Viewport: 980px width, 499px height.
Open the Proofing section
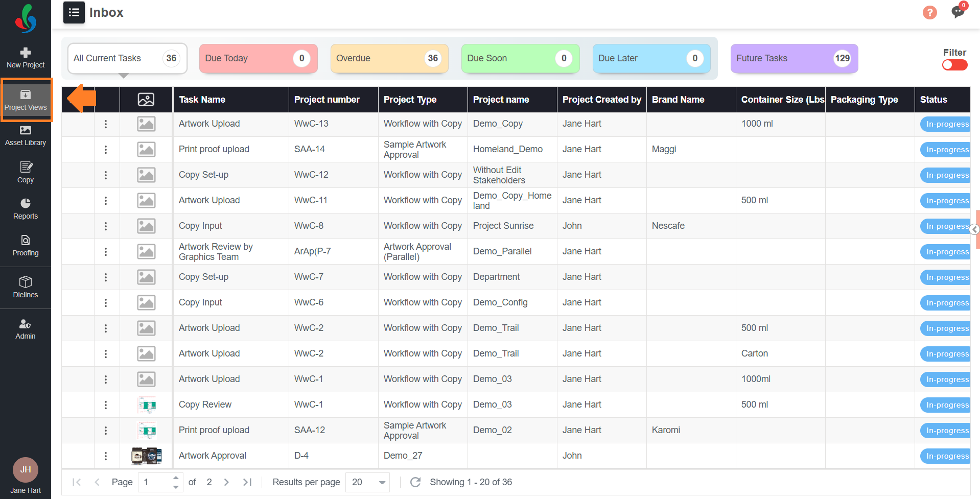(x=26, y=245)
